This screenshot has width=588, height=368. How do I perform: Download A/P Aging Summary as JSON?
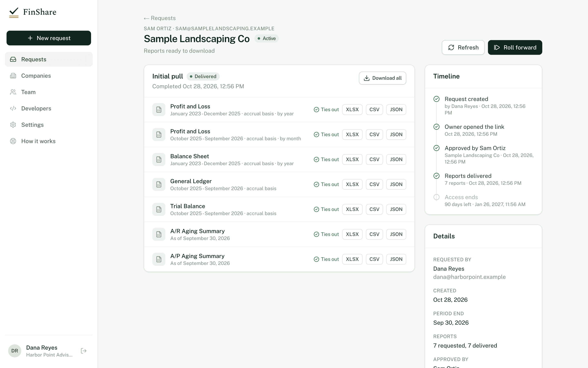pos(396,259)
